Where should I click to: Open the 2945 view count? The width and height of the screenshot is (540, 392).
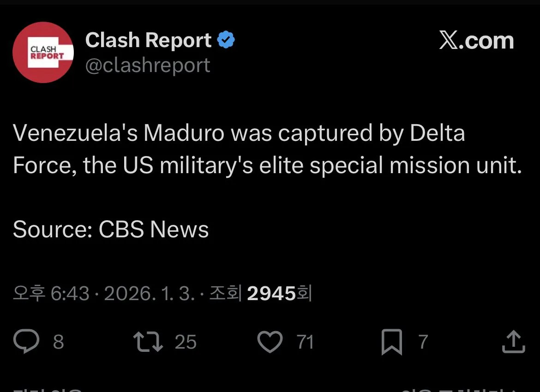[271, 293]
